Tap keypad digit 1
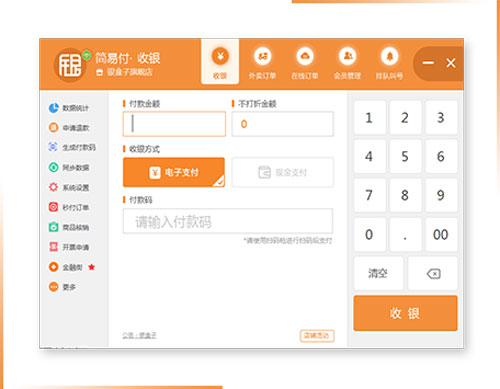Viewport: 500px width, 389px height. [370, 118]
